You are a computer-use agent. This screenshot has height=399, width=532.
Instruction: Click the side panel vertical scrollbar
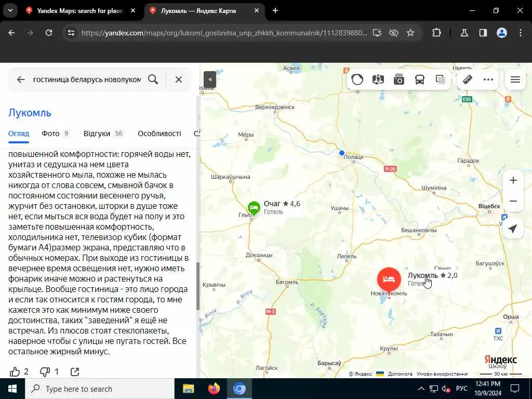pyautogui.click(x=198, y=286)
